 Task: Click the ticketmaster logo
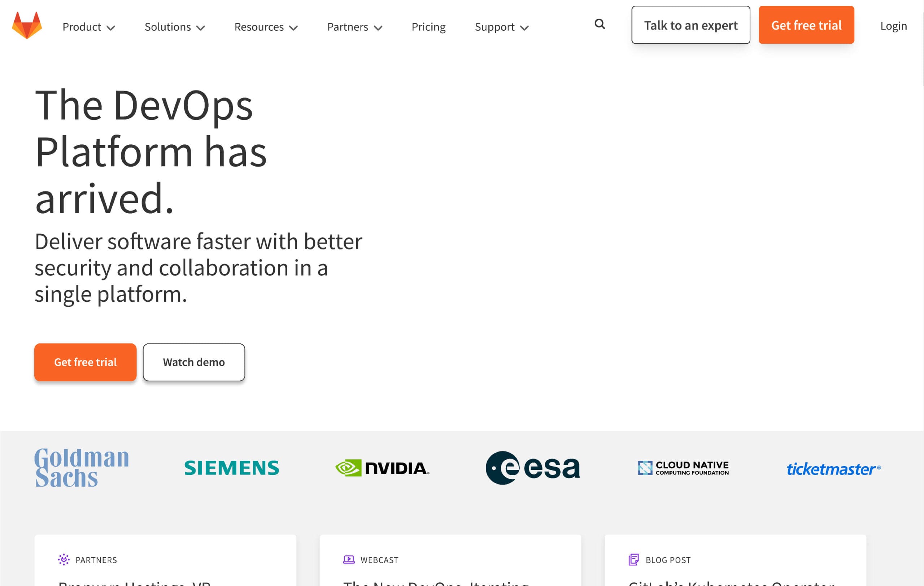tap(833, 469)
